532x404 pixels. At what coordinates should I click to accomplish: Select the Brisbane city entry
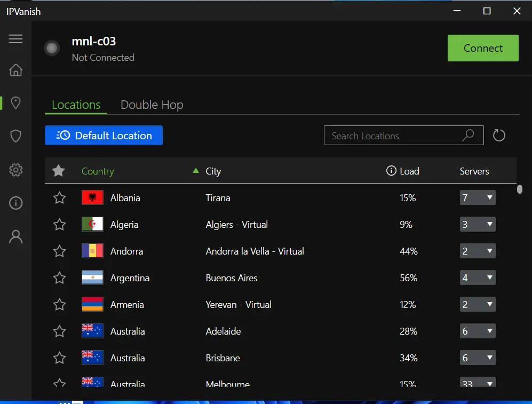[x=223, y=358]
